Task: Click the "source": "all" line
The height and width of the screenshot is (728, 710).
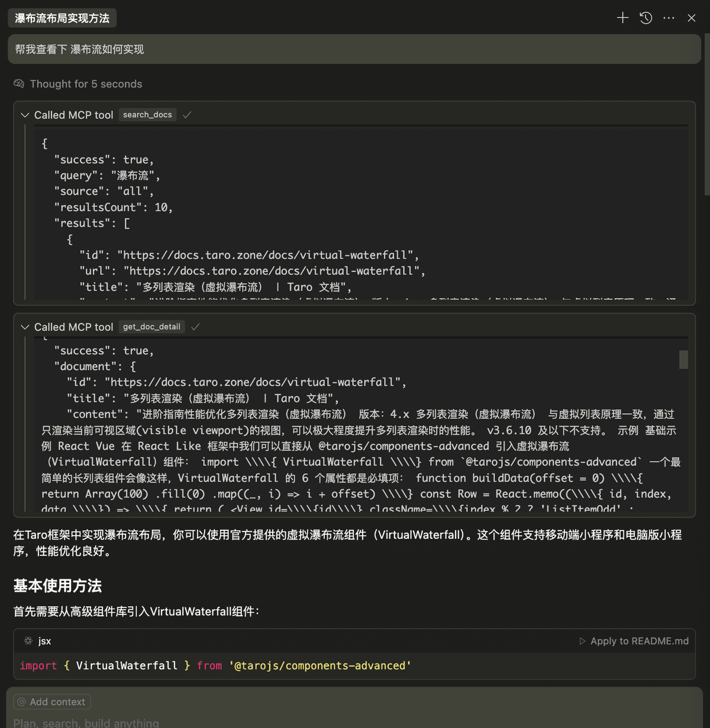Action: coord(104,192)
